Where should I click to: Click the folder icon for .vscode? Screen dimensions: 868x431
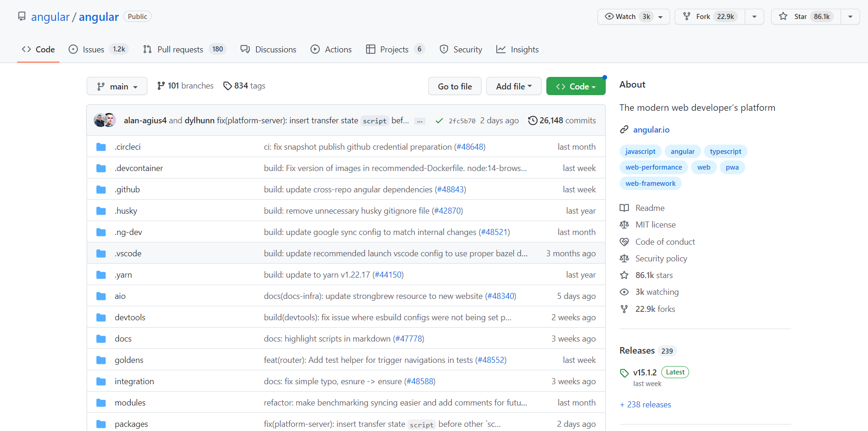(101, 254)
